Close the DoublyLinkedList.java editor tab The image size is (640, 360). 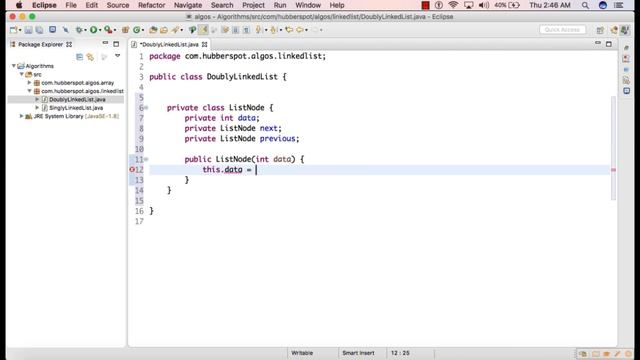coord(204,44)
